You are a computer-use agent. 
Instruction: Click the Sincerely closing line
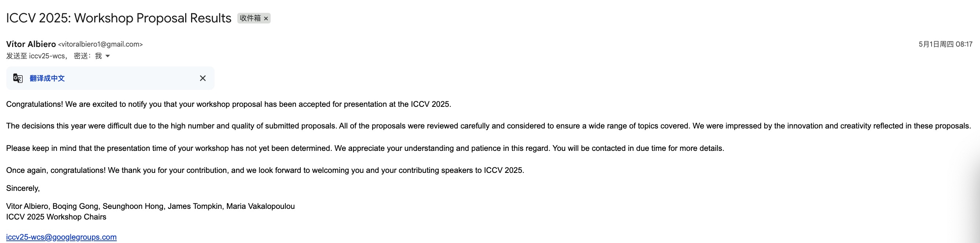[x=23, y=188]
